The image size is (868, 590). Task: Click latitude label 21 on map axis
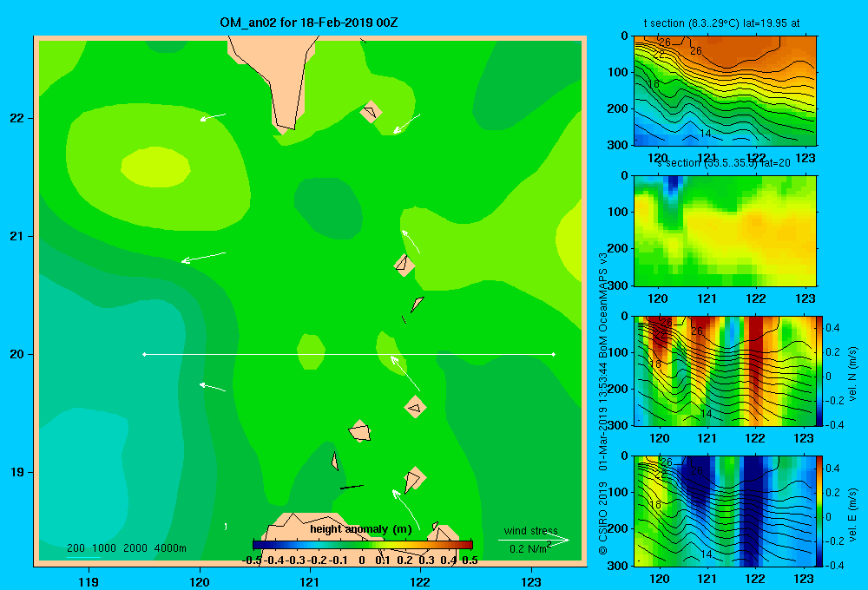tap(17, 236)
